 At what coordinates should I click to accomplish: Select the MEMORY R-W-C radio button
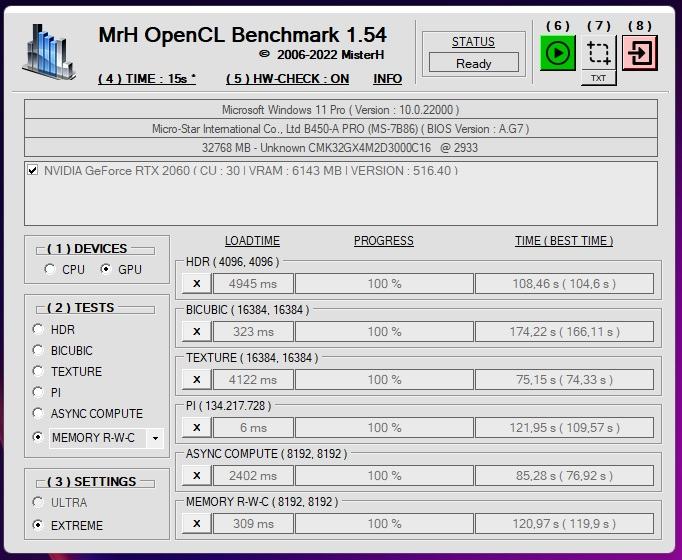point(38,437)
